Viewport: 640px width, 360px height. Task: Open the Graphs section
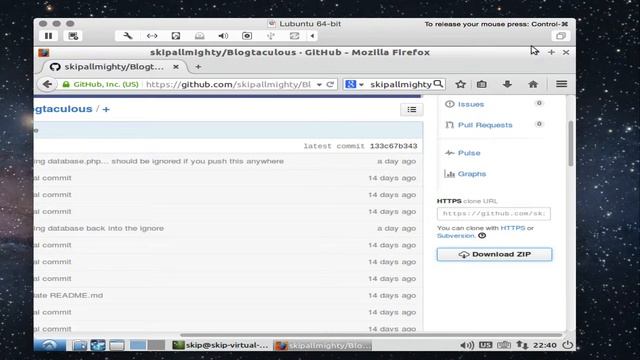tap(472, 173)
